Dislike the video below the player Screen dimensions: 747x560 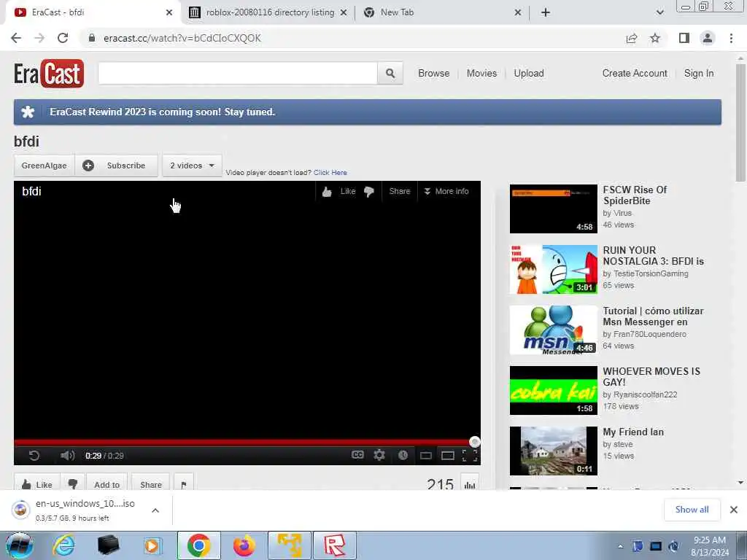click(73, 484)
